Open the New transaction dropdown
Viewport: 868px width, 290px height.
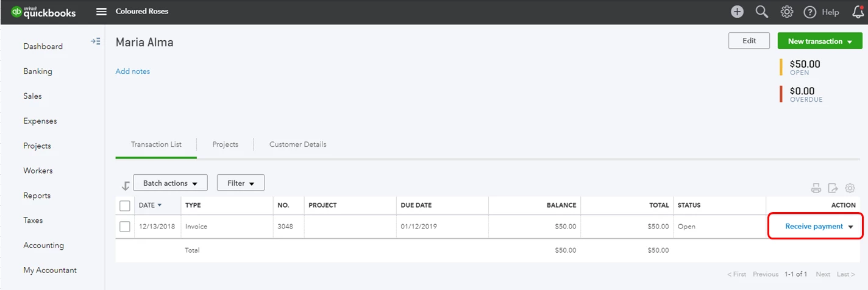click(820, 41)
